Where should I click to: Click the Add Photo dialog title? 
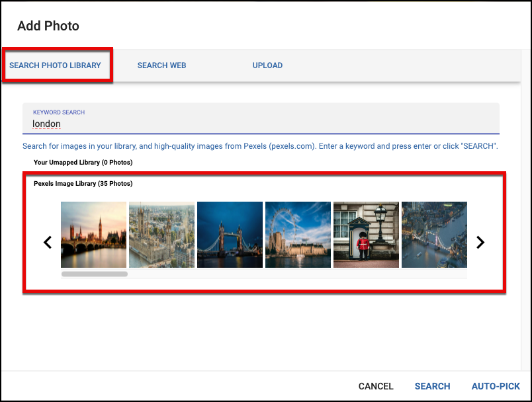48,26
